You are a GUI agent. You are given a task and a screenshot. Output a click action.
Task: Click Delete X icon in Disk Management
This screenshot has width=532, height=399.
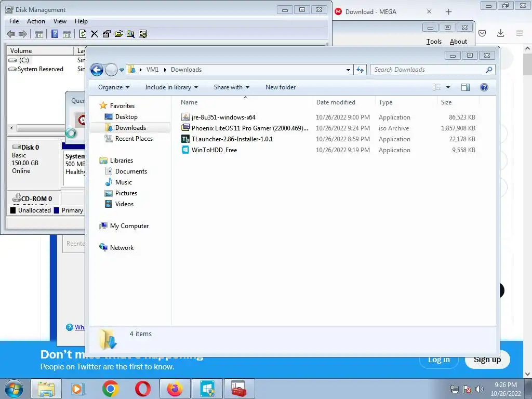(x=95, y=34)
